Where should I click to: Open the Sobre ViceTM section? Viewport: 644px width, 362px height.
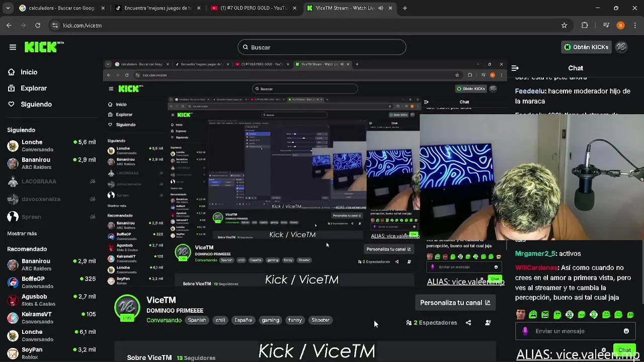click(x=149, y=358)
